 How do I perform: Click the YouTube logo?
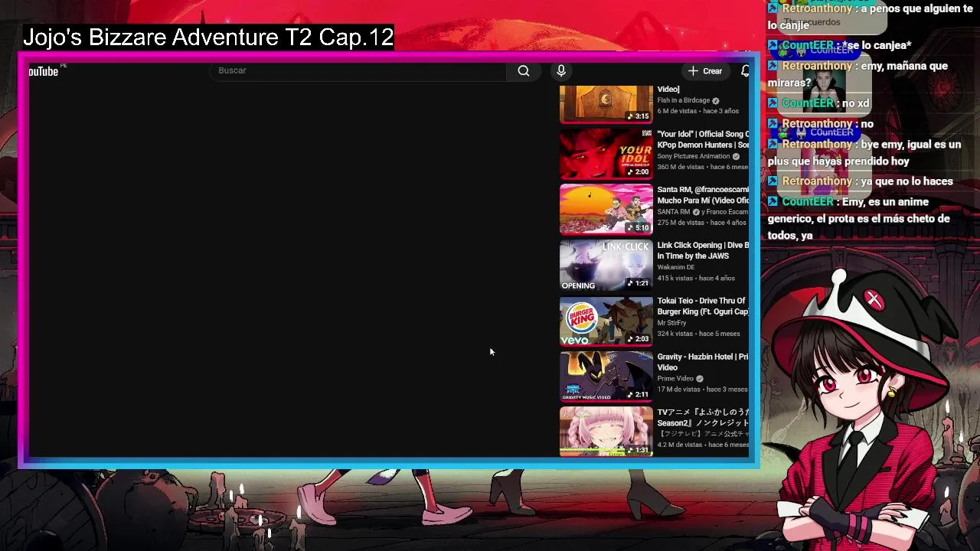[x=44, y=71]
